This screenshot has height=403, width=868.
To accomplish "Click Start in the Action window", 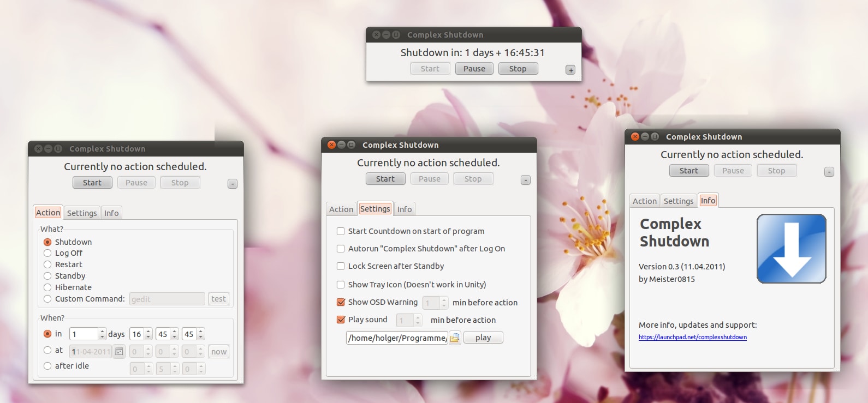I will (92, 183).
